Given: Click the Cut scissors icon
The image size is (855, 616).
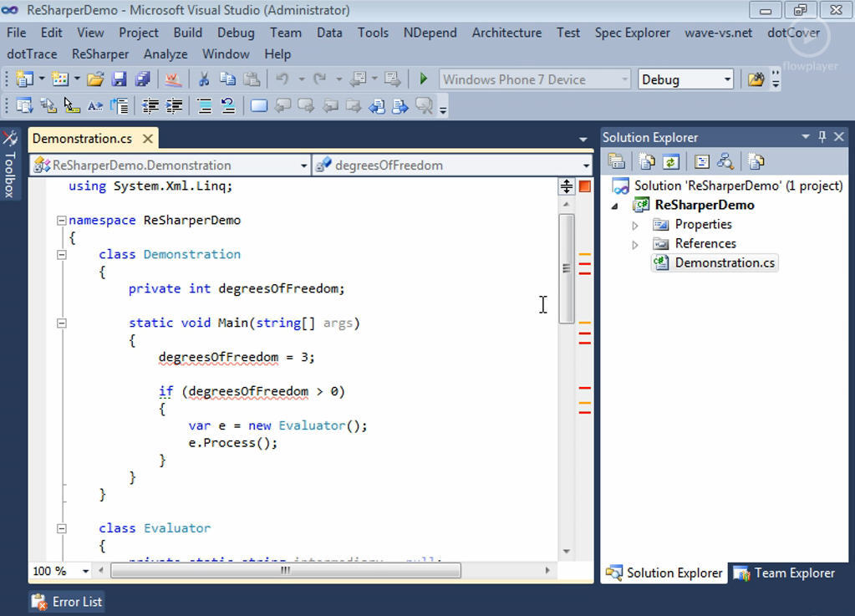Looking at the screenshot, I should click(x=203, y=79).
